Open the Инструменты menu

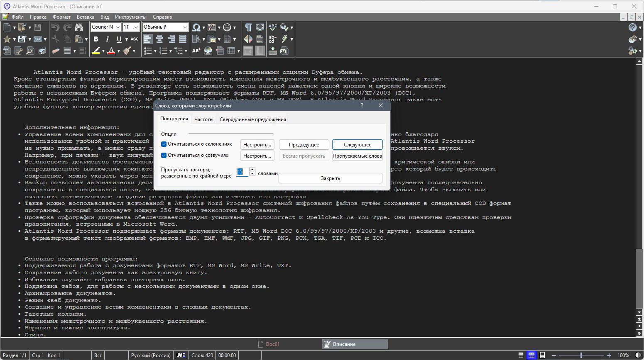pos(131,17)
